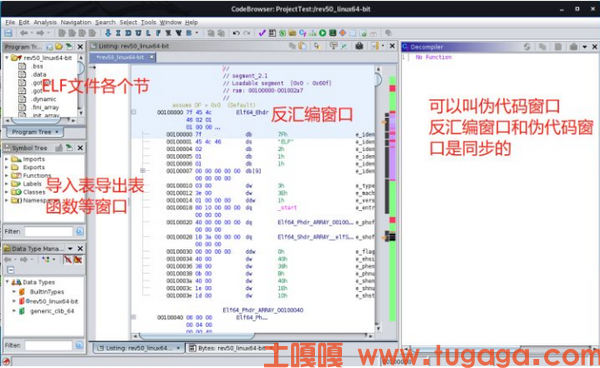Expand the Labels node in Symbol Tree
The image size is (600, 368).
(x=7, y=184)
